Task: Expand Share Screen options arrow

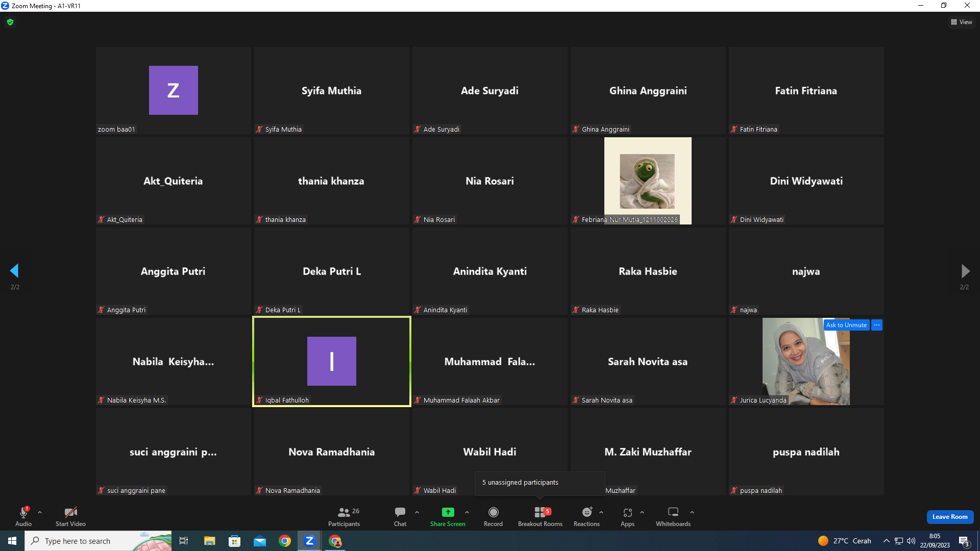Action: tap(467, 512)
